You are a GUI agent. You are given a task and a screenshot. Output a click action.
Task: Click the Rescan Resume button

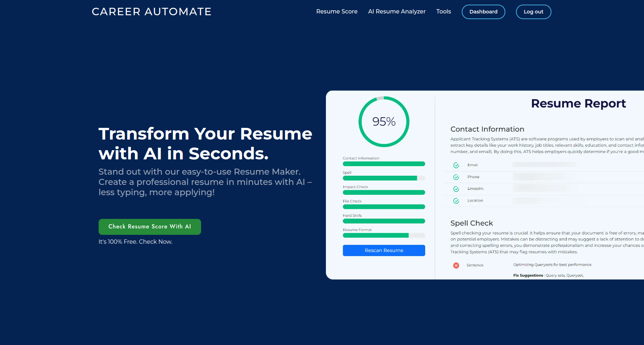point(384,250)
